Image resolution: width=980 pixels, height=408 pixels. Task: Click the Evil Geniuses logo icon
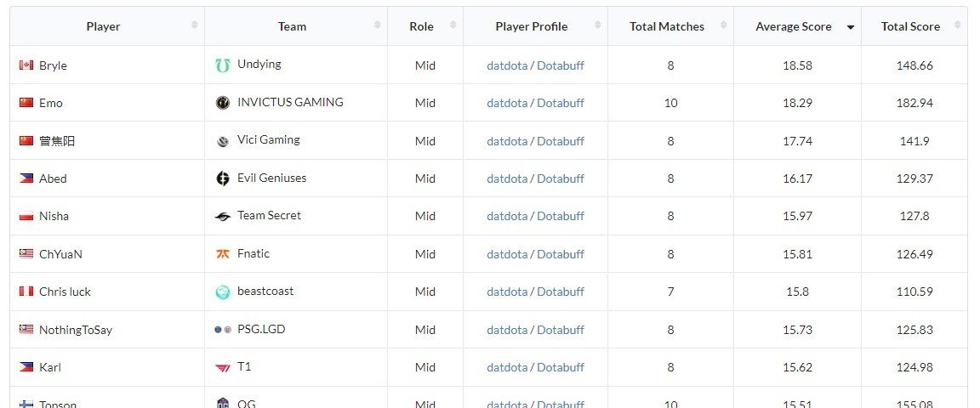[223, 178]
